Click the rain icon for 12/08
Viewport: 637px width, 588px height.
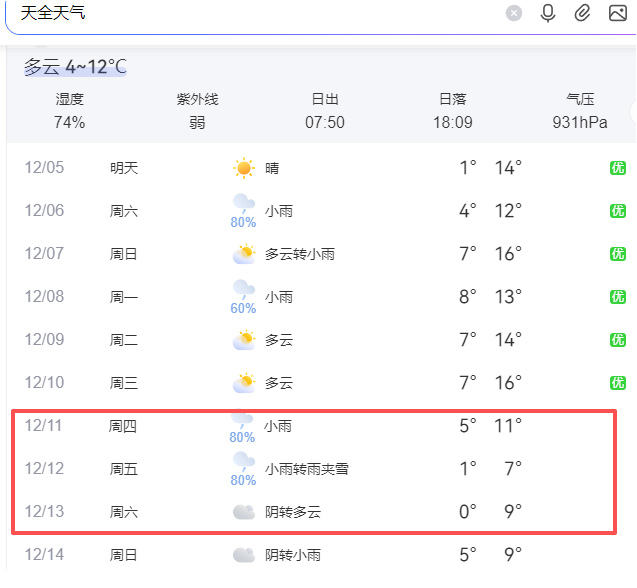(244, 289)
